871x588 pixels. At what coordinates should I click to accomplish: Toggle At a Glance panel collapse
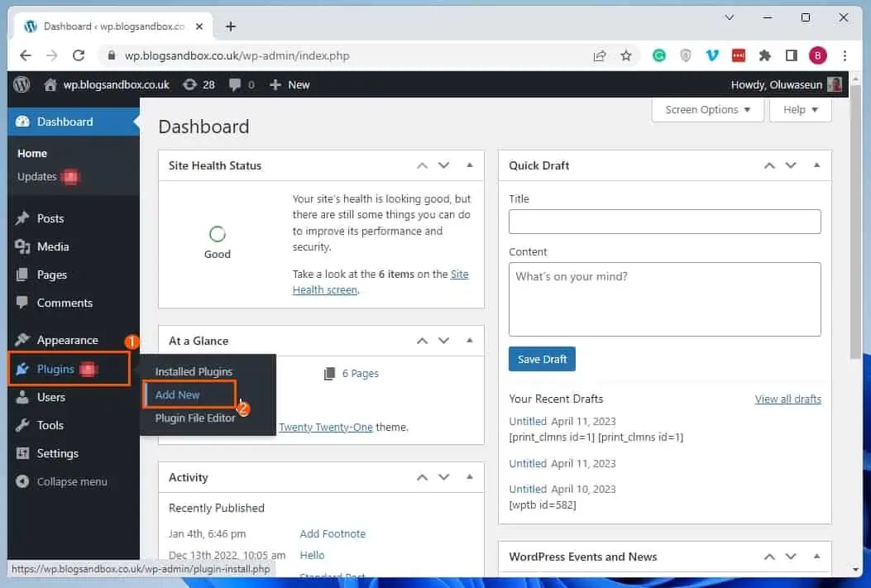coord(470,341)
